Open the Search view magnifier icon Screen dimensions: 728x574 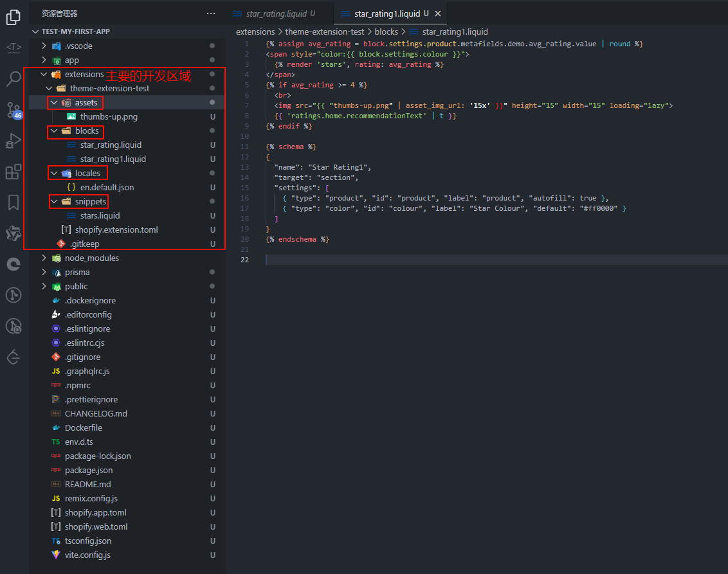click(14, 78)
